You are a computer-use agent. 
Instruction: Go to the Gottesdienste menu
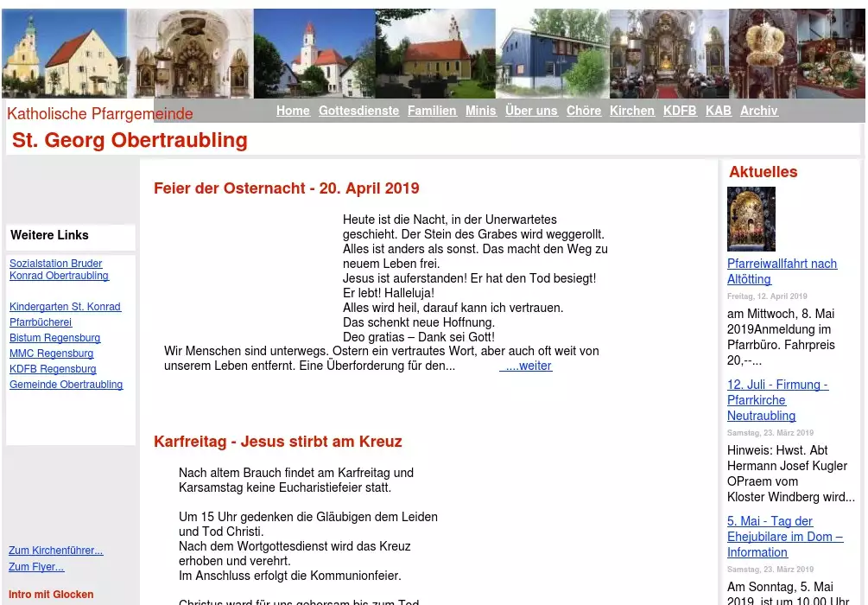click(358, 111)
